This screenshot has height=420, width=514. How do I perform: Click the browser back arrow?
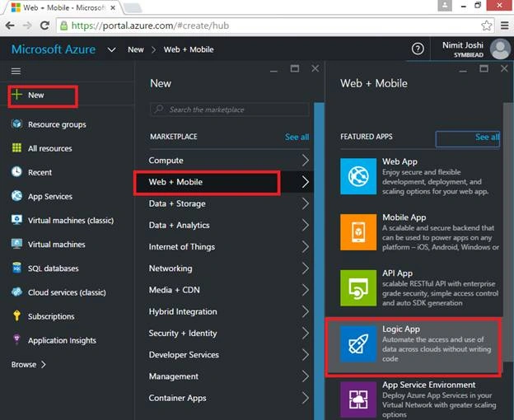tap(10, 26)
